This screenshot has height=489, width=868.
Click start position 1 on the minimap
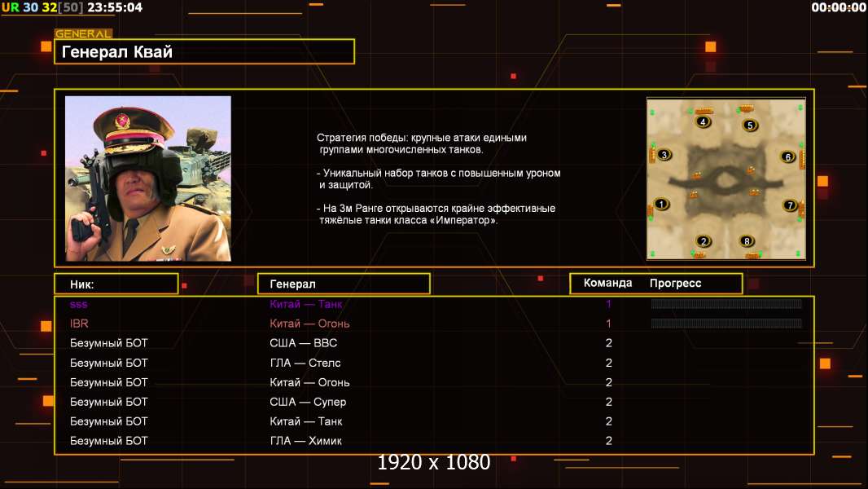(661, 205)
